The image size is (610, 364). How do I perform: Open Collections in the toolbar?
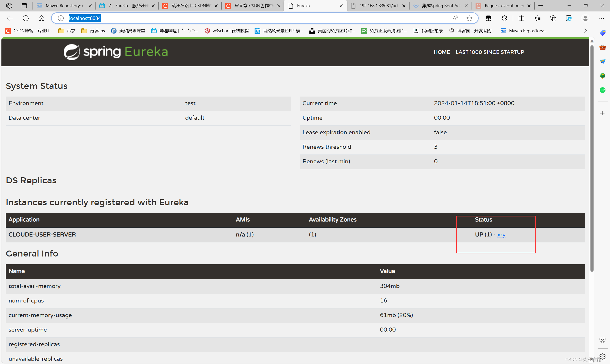[553, 18]
